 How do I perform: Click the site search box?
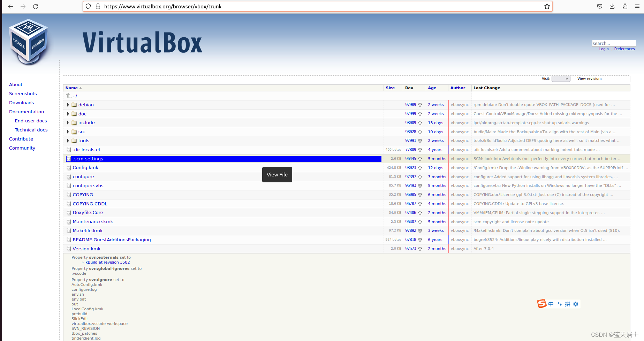[x=614, y=43]
